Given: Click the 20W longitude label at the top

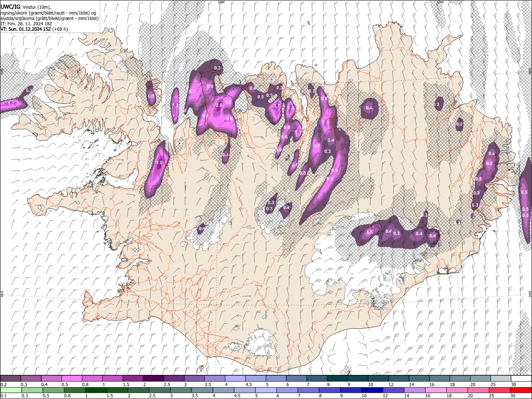Looking at the screenshot, I should point(221,2).
